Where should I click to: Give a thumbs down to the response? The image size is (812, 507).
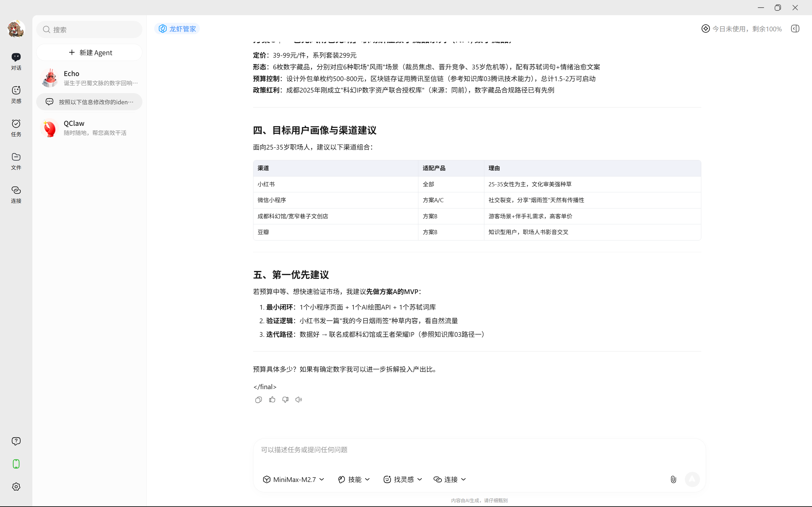[285, 399]
